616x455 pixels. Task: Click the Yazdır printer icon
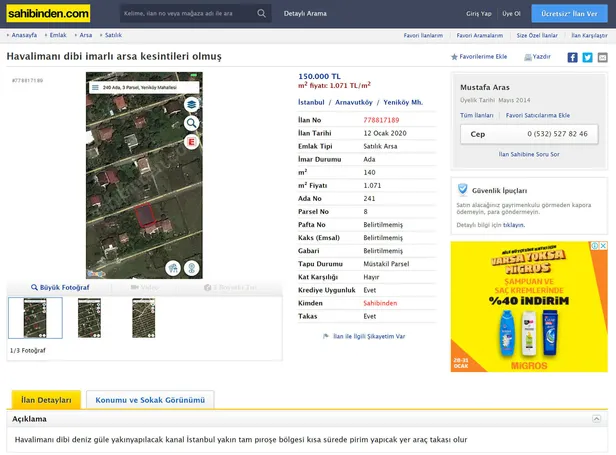(x=527, y=58)
